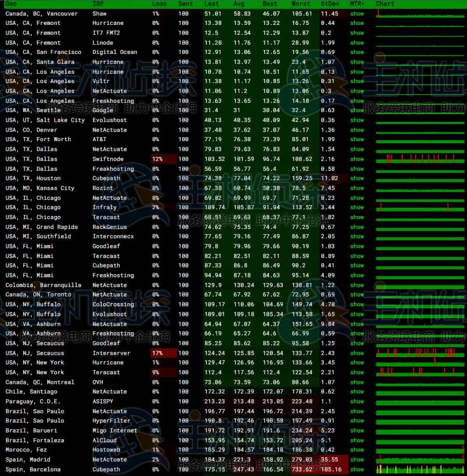The width and height of the screenshot is (467, 476).
Task: Show MTR for San Francisco Digital Ocean
Action: (x=357, y=52)
